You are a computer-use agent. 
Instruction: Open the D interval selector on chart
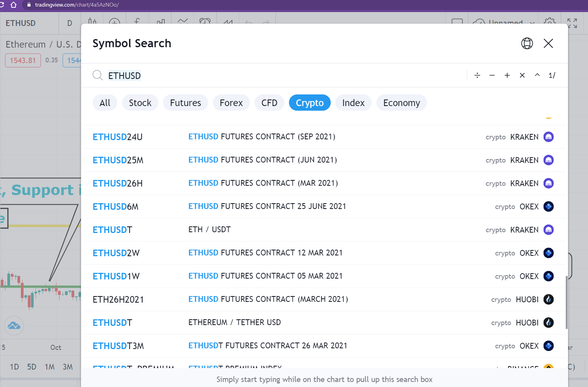pyautogui.click(x=70, y=23)
